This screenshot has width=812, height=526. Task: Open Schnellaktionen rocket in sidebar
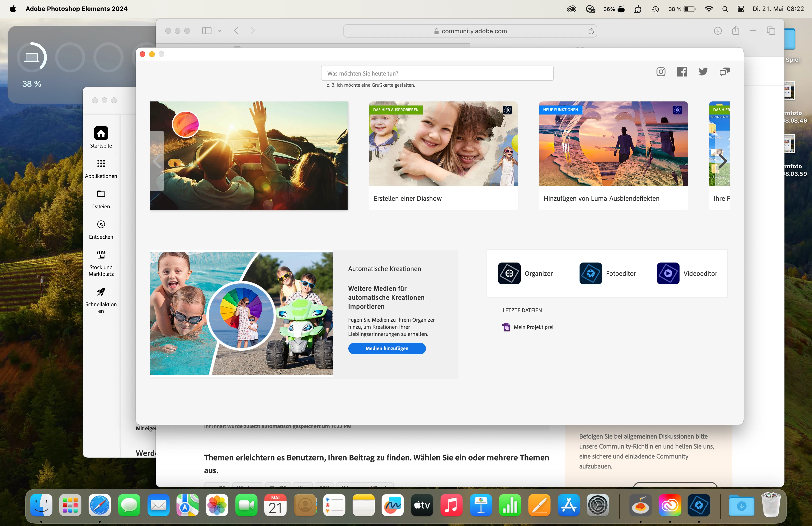101,292
